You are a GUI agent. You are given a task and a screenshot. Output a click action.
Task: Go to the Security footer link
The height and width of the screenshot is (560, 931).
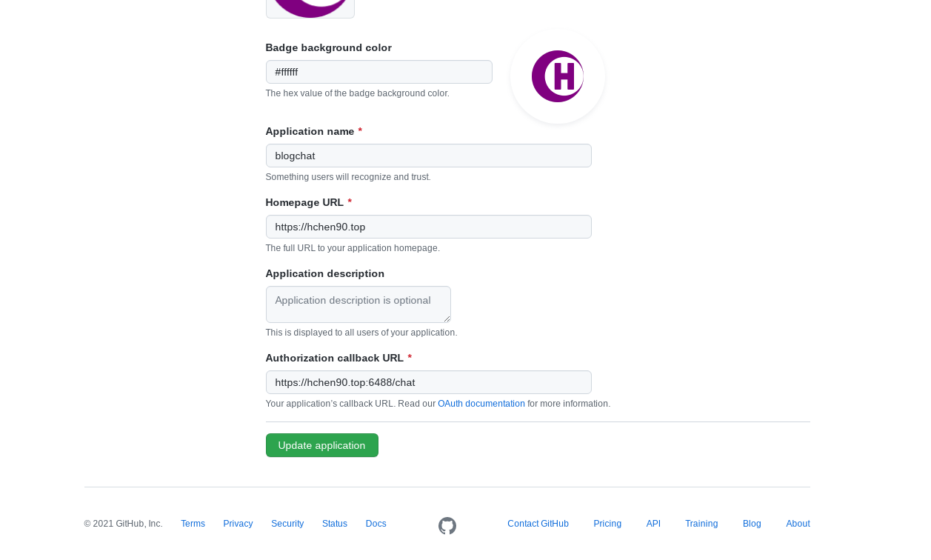click(x=287, y=524)
